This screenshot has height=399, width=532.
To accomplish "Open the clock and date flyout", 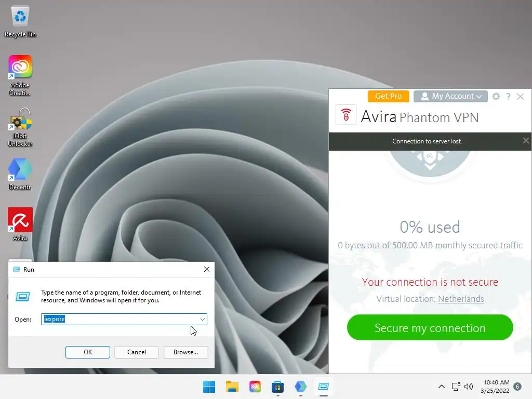I will click(x=495, y=387).
